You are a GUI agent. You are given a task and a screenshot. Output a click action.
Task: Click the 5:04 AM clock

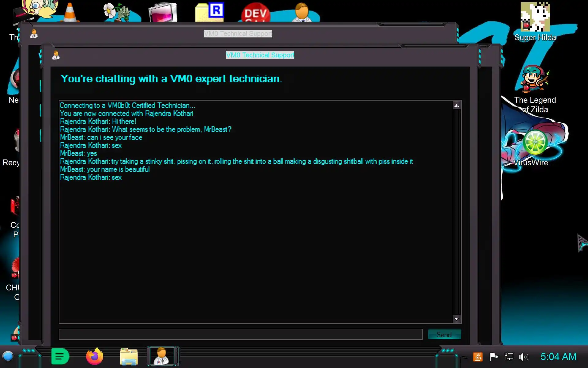[558, 357]
